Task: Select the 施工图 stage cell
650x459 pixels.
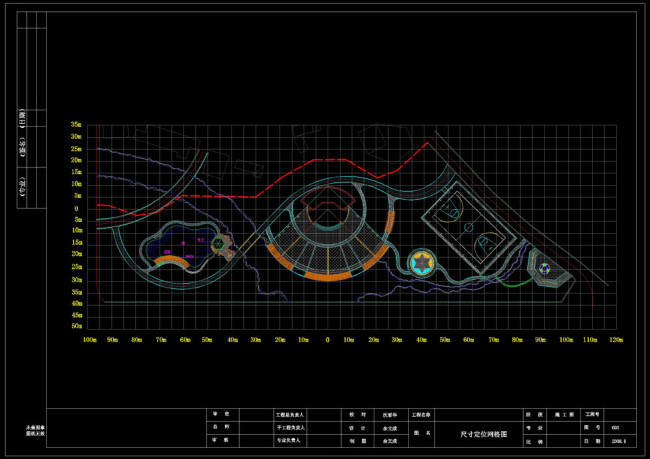Action: click(564, 415)
